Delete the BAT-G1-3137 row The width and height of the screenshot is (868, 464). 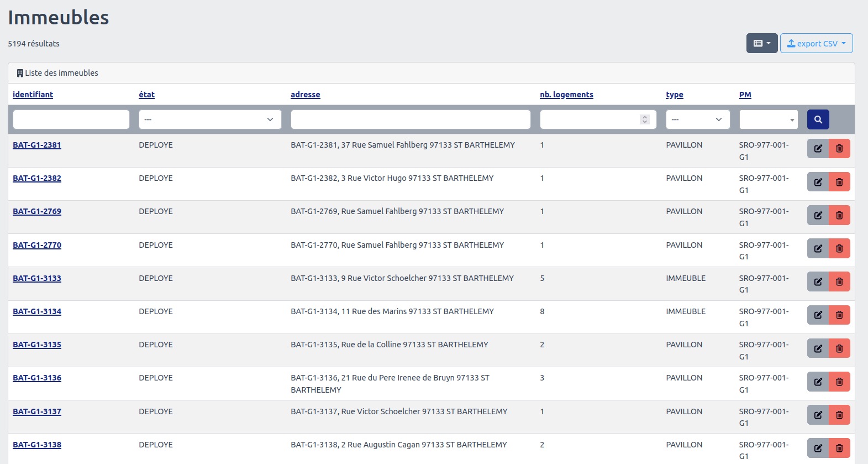click(x=839, y=415)
